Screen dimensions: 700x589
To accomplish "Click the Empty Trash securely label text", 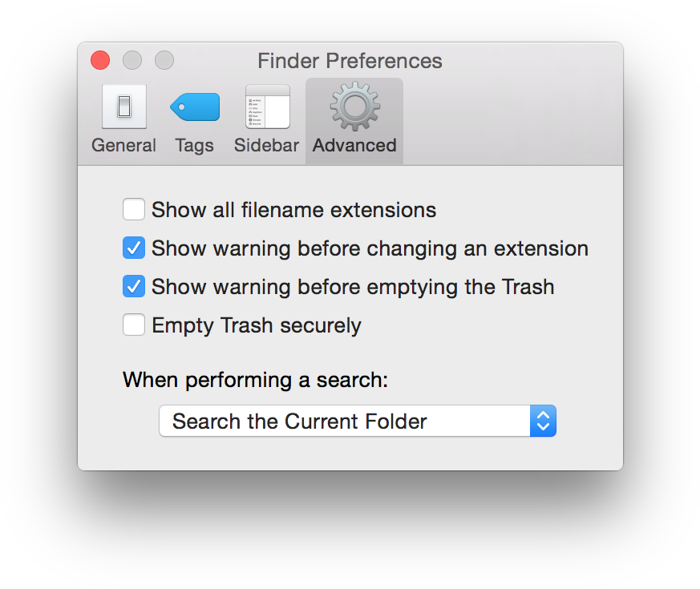I will pyautogui.click(x=257, y=325).
